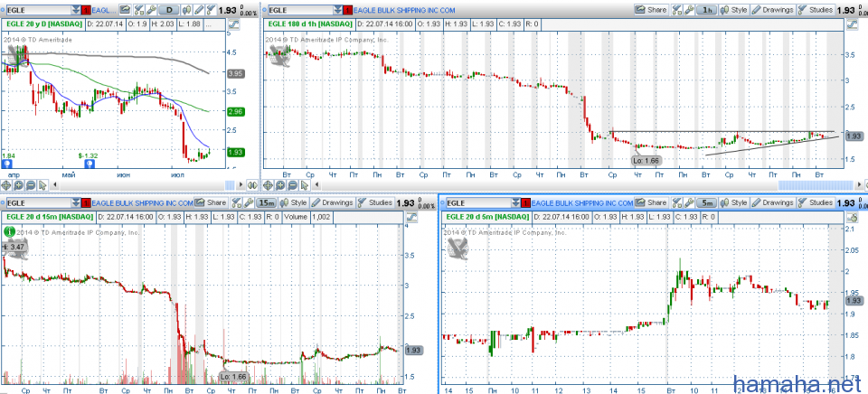The width and height of the screenshot is (868, 394).
Task: Open Style menu in the 15m chart
Action: (x=293, y=202)
